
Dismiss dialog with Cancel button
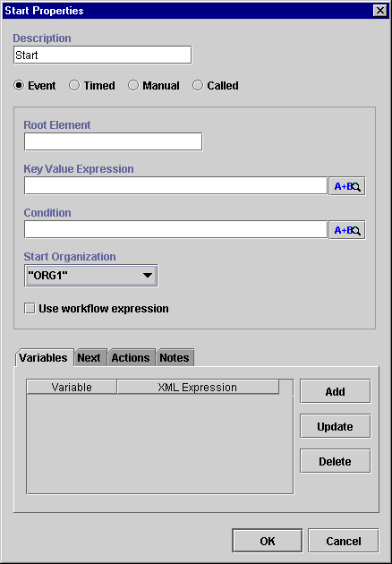(344, 541)
